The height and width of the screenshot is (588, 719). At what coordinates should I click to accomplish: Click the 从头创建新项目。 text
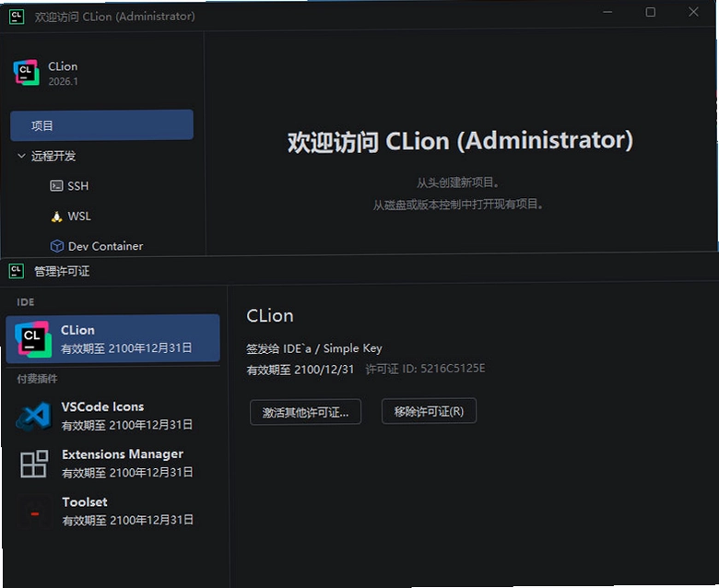coord(458,182)
